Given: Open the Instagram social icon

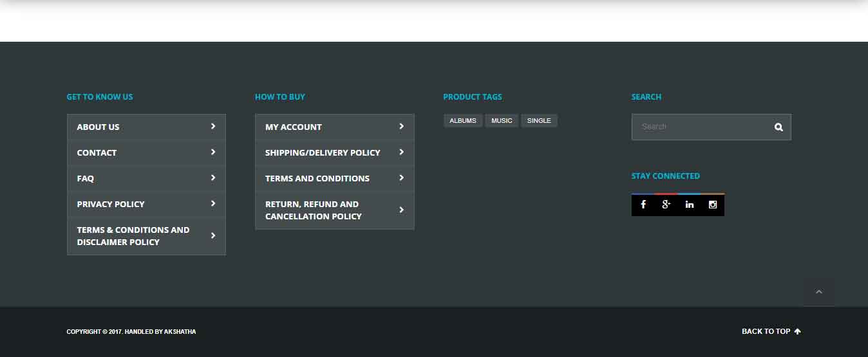Looking at the screenshot, I should (x=713, y=205).
